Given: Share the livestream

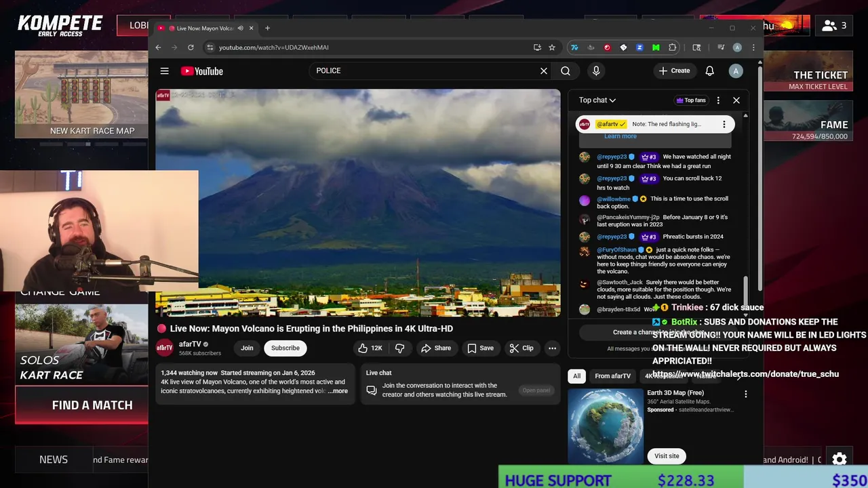Looking at the screenshot, I should point(435,348).
